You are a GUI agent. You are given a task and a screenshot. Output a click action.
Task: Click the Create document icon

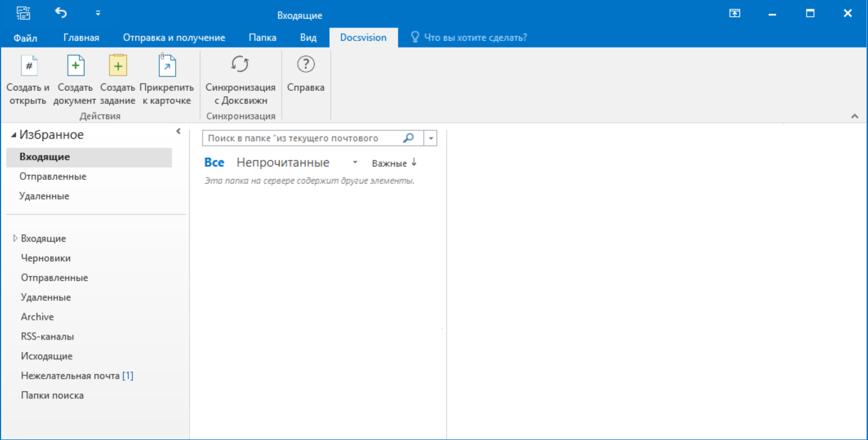click(75, 66)
